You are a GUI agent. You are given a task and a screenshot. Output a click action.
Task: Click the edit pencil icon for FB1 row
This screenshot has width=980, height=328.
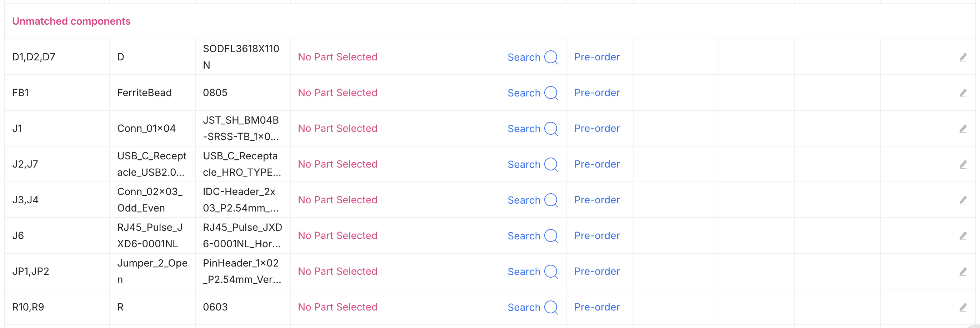962,93
